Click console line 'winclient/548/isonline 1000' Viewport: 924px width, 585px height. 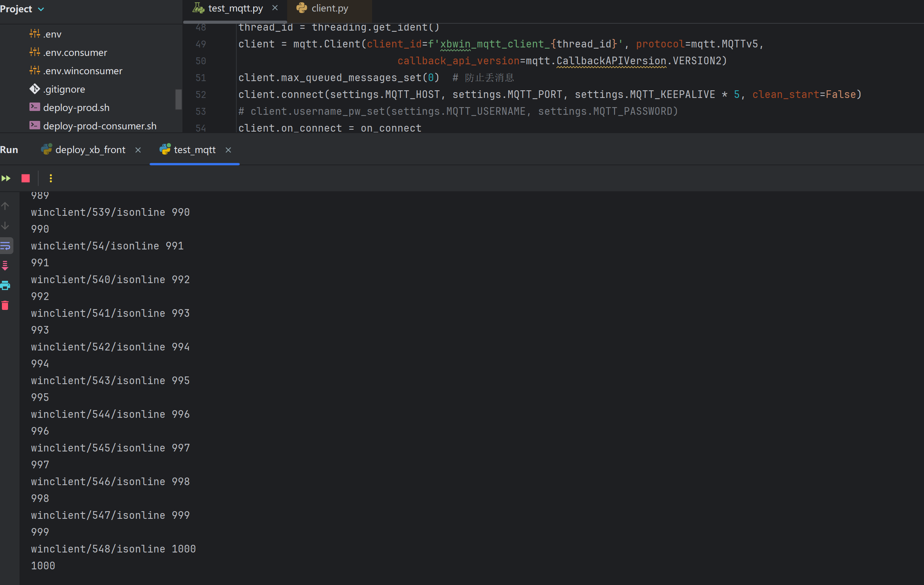coord(113,549)
